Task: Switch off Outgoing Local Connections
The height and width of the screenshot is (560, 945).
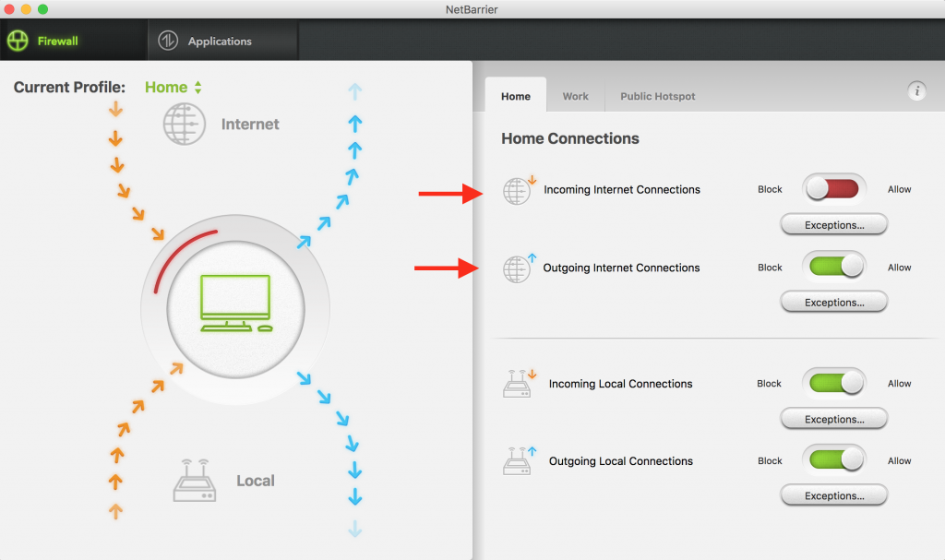Action: click(833, 461)
